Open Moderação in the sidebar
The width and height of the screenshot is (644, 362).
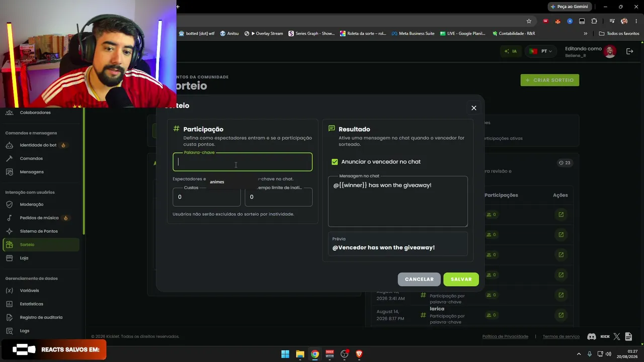[x=32, y=205]
